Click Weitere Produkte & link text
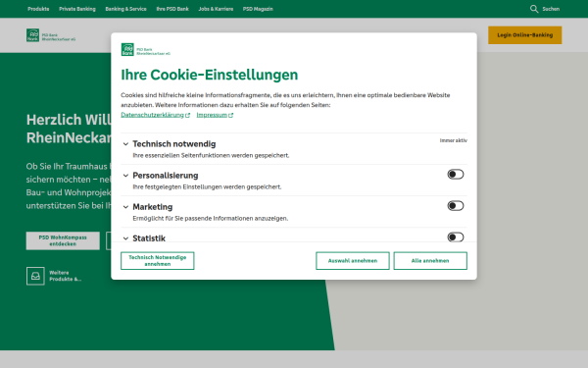This screenshot has width=588, height=368. (x=66, y=276)
